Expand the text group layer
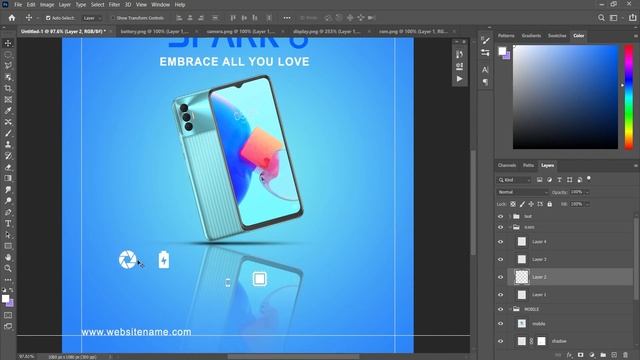 510,216
